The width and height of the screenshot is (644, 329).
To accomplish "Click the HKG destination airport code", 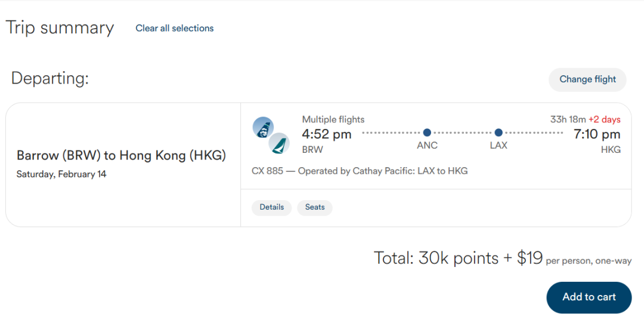I will tap(611, 150).
